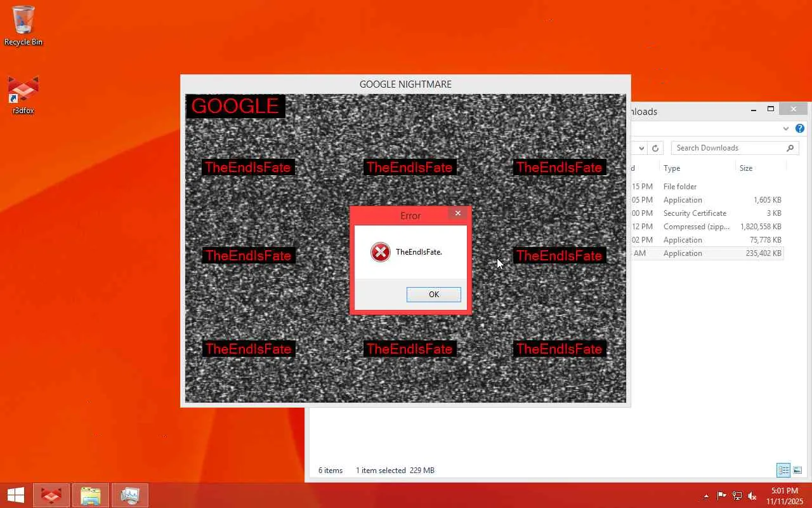Click the 3 KB size cell
812x508 pixels.
click(774, 213)
